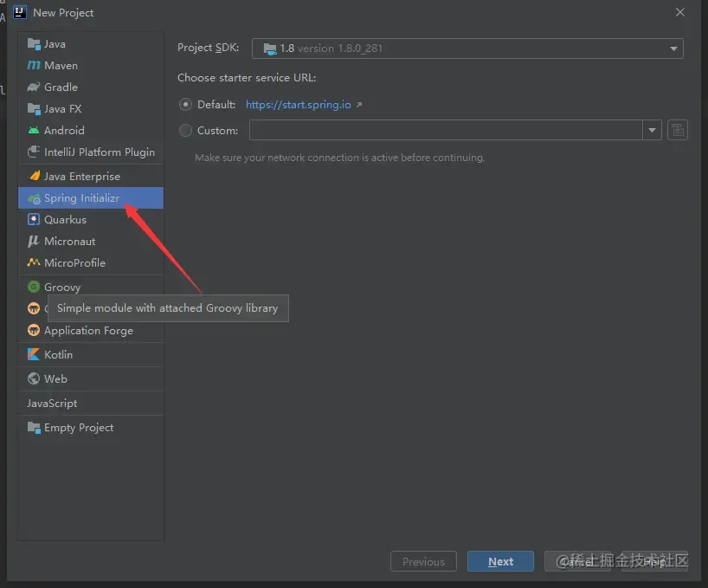708x588 pixels.
Task: Select IntelliJ Platform Plugin text
Action: click(100, 152)
